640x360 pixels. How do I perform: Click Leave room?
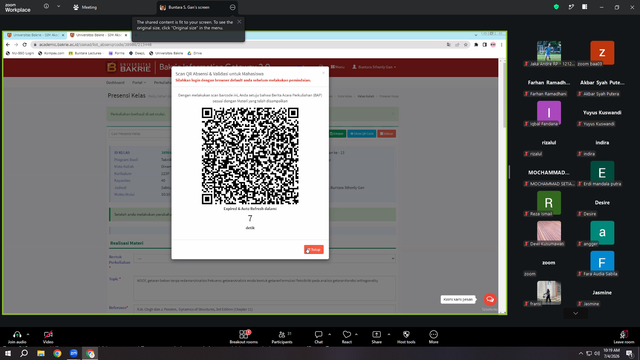coord(624,337)
